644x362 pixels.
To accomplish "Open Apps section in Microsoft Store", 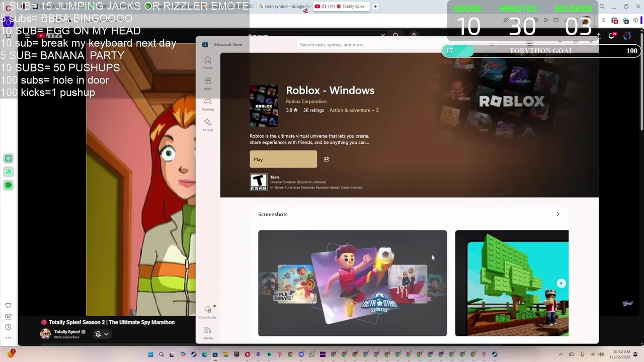I will pyautogui.click(x=208, y=83).
